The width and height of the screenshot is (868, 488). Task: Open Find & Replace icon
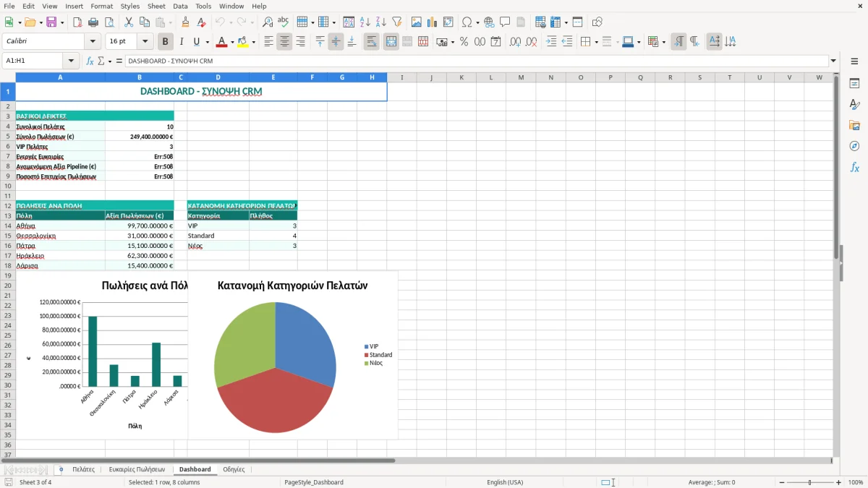[268, 22]
